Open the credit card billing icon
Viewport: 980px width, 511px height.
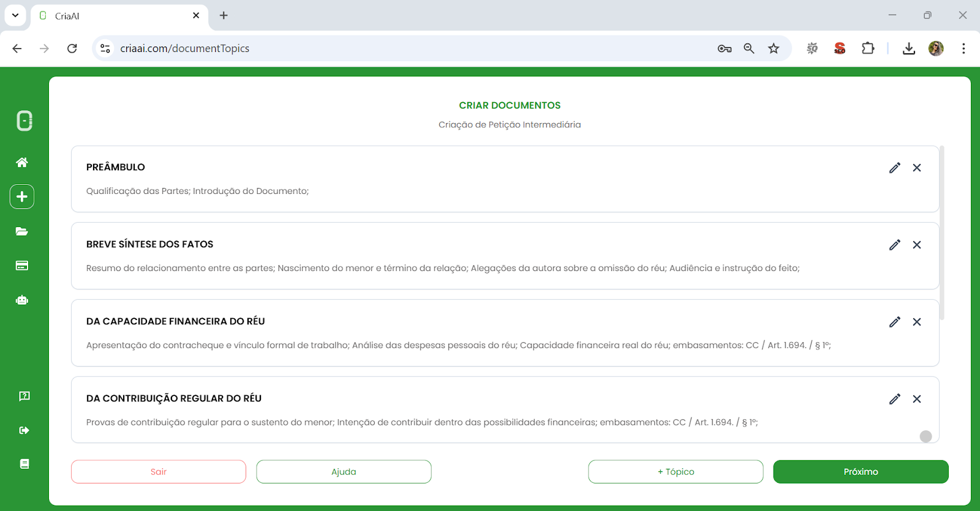point(22,266)
